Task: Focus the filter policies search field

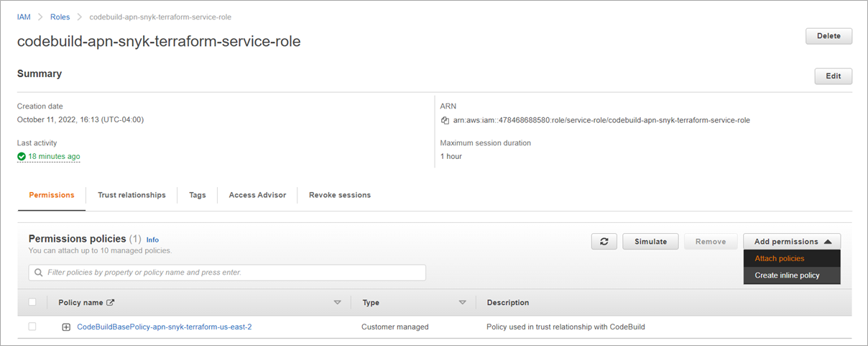Action: tap(227, 273)
